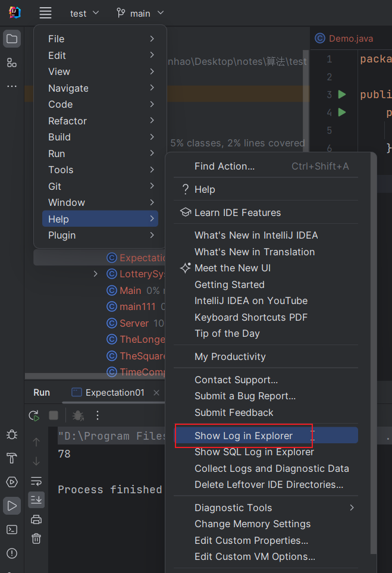392x573 pixels.
Task: Toggle the hamburger main menu button
Action: click(x=45, y=12)
